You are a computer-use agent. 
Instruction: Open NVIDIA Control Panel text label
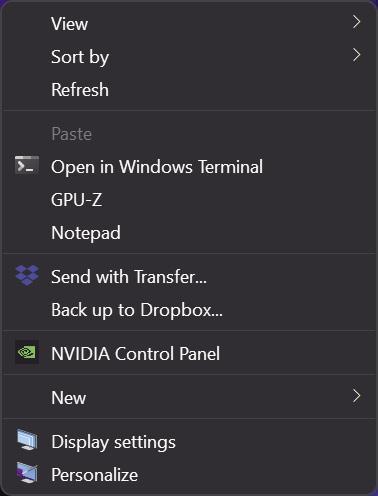[135, 353]
